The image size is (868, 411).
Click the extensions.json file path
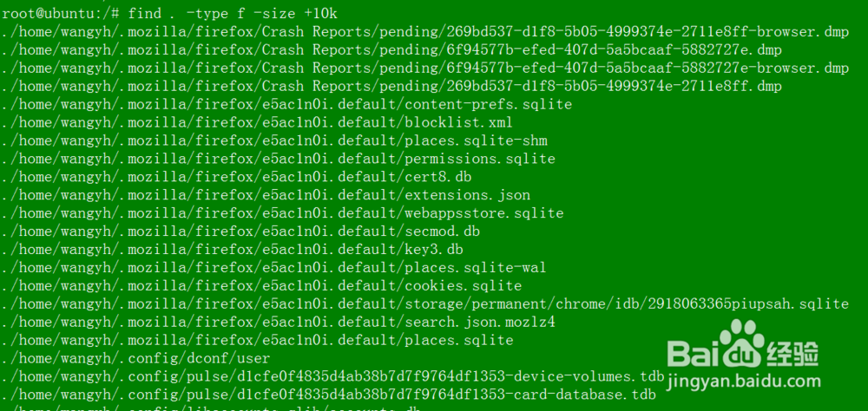coord(266,195)
